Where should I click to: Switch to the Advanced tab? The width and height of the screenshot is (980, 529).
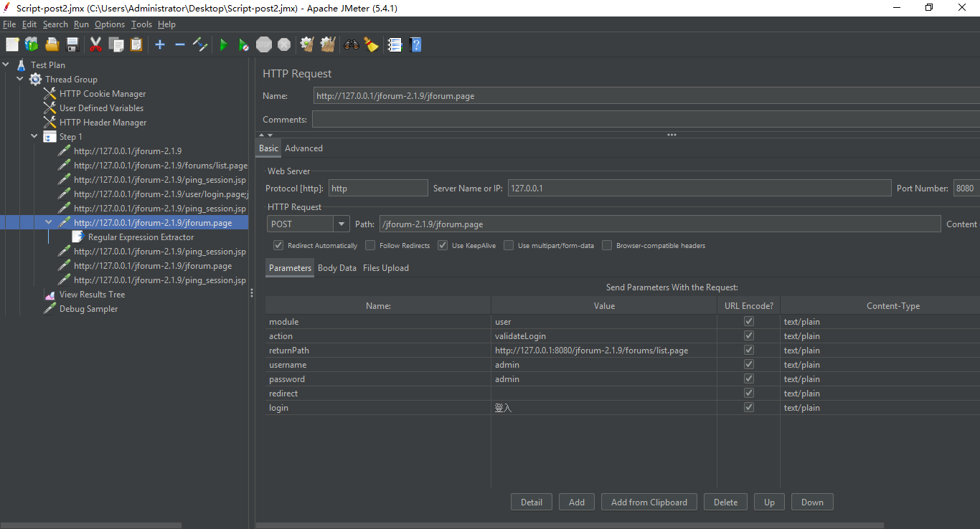303,148
